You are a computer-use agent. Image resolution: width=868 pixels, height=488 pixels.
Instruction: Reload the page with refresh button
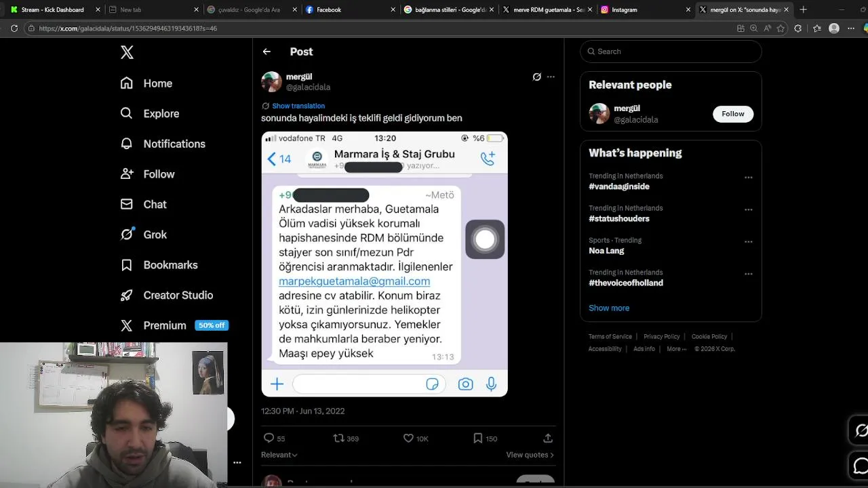14,28
